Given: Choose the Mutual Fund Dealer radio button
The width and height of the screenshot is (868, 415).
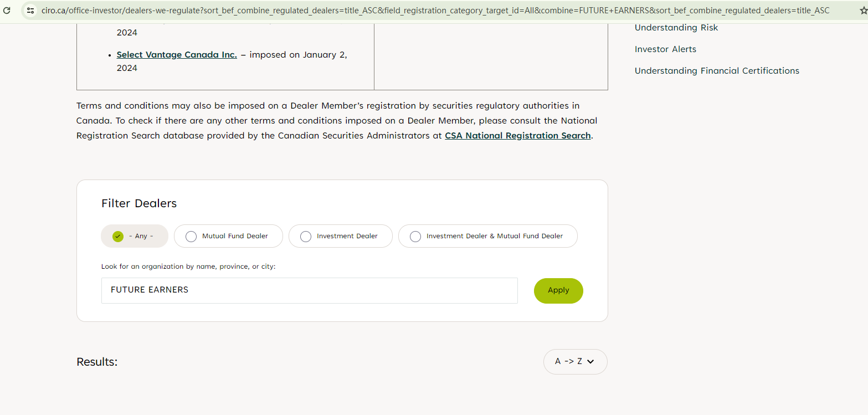Looking at the screenshot, I should coord(191,237).
